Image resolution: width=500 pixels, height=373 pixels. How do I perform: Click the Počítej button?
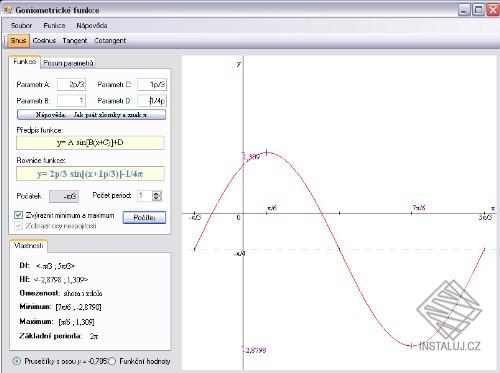(144, 217)
